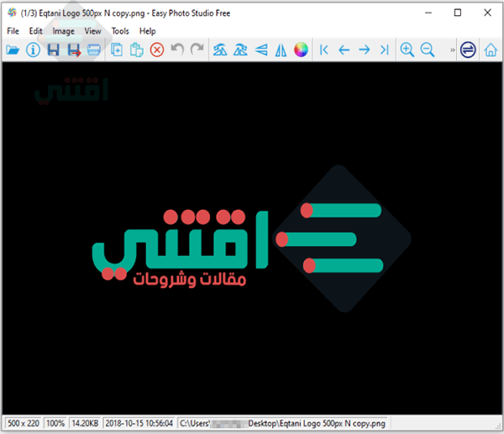Go to next image arrow

click(x=365, y=50)
